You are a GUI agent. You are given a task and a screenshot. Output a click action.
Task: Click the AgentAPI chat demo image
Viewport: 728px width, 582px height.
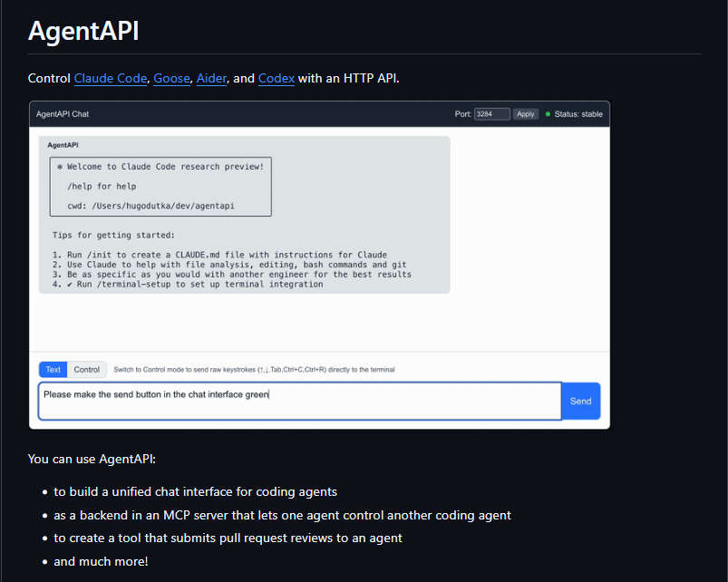click(x=319, y=265)
